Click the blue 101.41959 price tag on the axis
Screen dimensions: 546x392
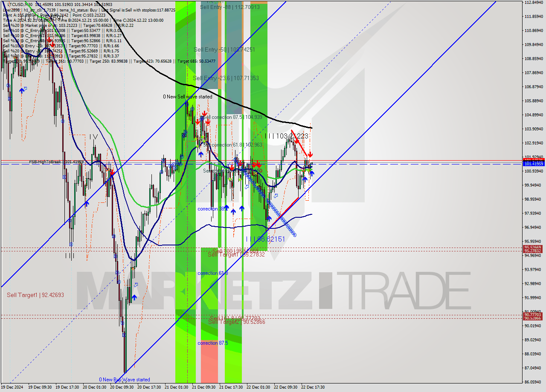point(534,164)
